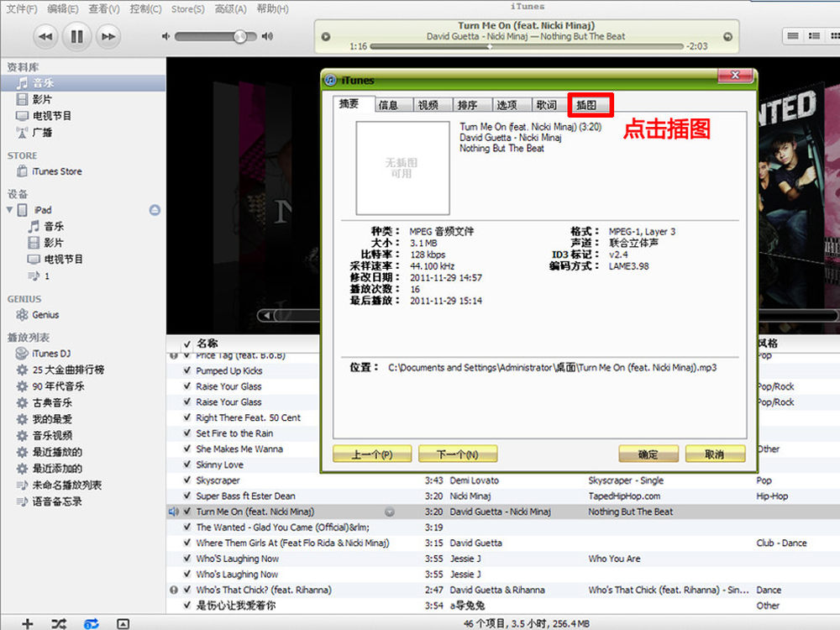The width and height of the screenshot is (840, 630).
Task: Open 电视节目 under iPad device
Action: 63,260
